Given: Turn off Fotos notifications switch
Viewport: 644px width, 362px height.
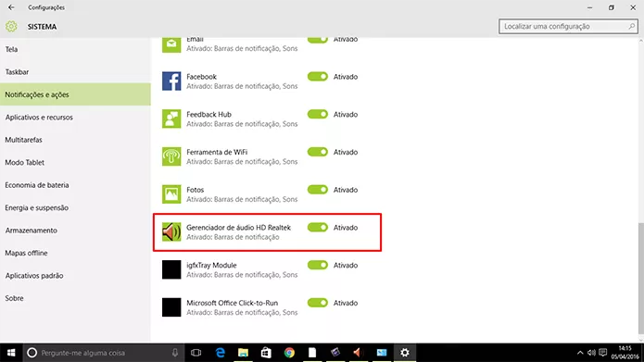Looking at the screenshot, I should 318,190.
